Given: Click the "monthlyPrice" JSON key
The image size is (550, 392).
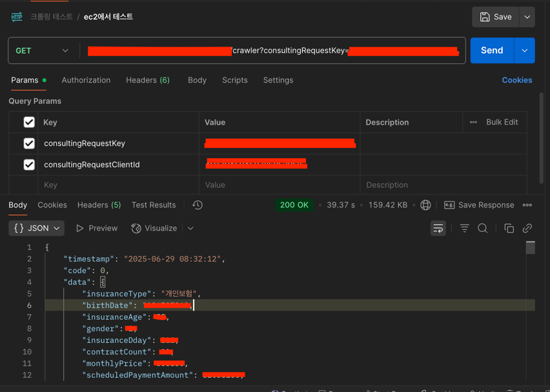Looking at the screenshot, I should pyautogui.click(x=114, y=363).
